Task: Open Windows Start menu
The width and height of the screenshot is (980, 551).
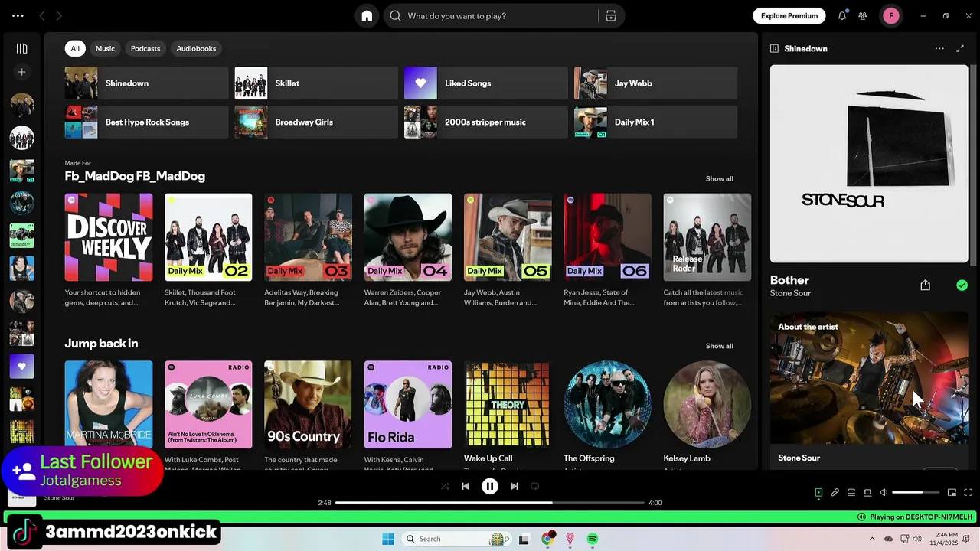Action: (388, 539)
